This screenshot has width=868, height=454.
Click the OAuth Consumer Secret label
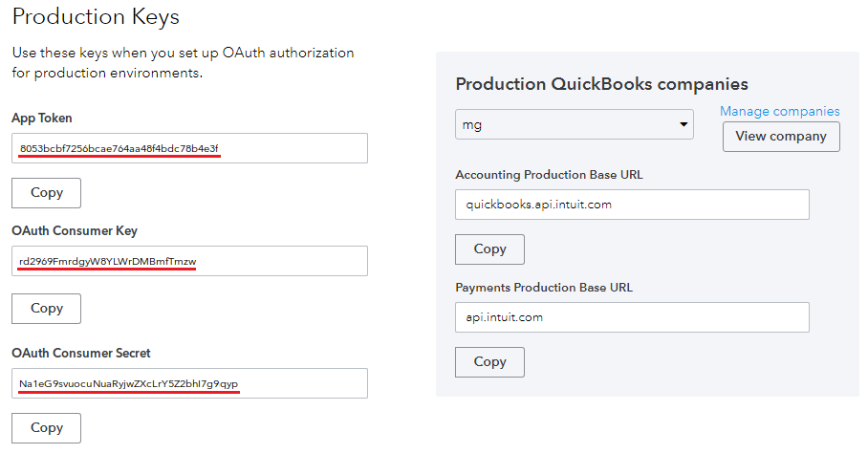pos(81,354)
